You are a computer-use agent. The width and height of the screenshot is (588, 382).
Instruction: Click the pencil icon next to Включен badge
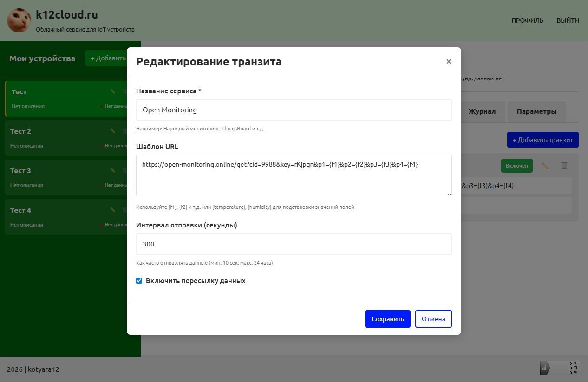point(545,166)
